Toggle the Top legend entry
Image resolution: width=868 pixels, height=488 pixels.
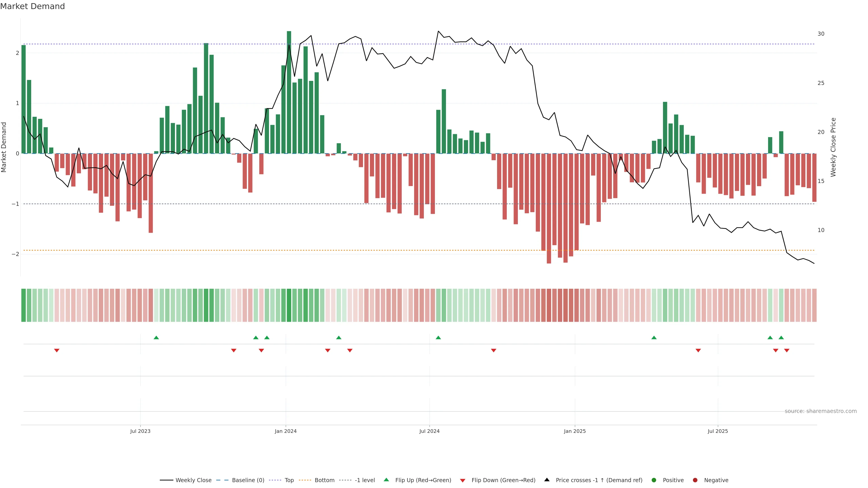pyautogui.click(x=289, y=480)
